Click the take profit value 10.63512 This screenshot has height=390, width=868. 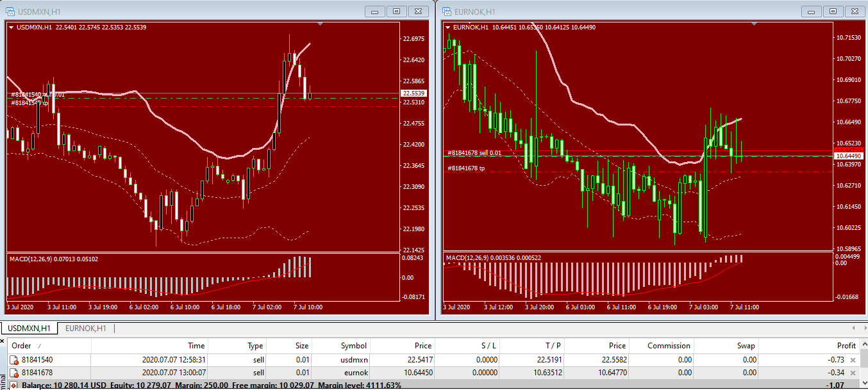coord(547,373)
